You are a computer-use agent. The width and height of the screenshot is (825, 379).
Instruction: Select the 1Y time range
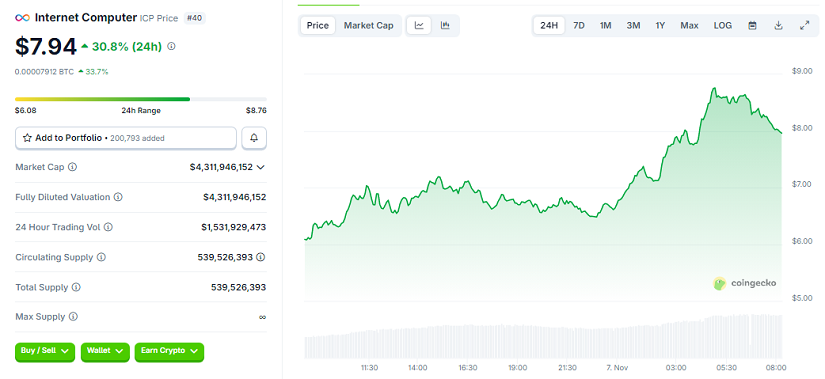tap(660, 25)
